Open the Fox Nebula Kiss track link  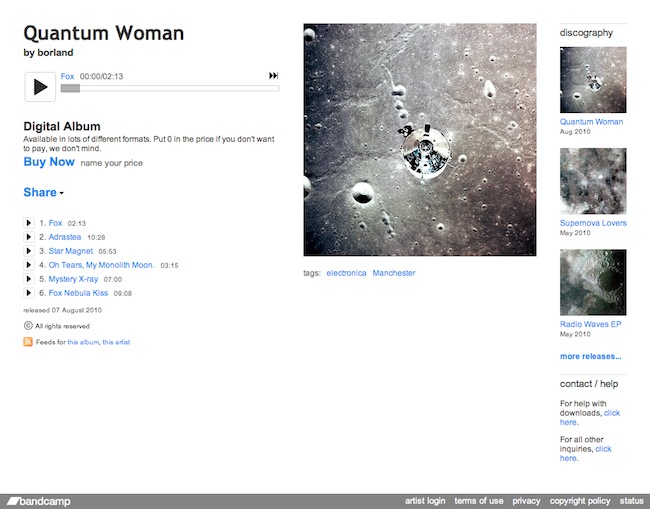coord(78,293)
